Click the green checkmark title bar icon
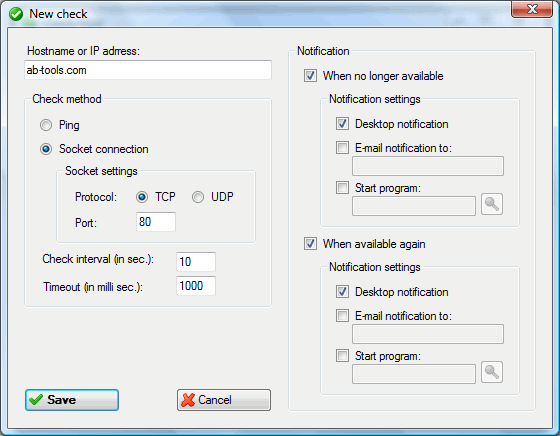The width and height of the screenshot is (560, 436). click(x=16, y=14)
